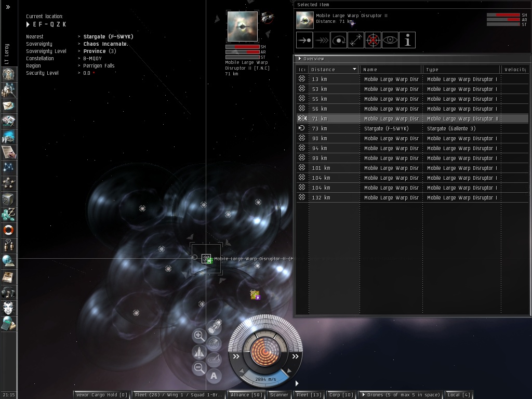This screenshot has width=532, height=399.
Task: Open the Corporation stars icon
Action: coord(8,183)
